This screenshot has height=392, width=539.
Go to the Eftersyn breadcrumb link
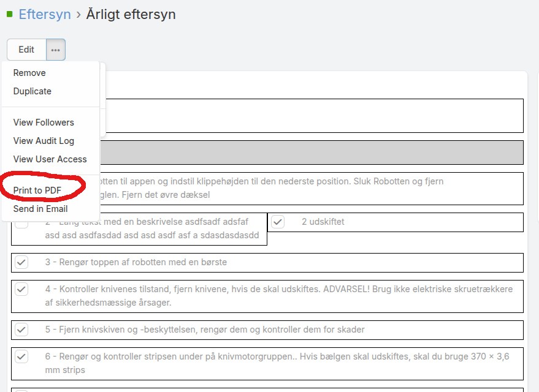click(x=45, y=15)
